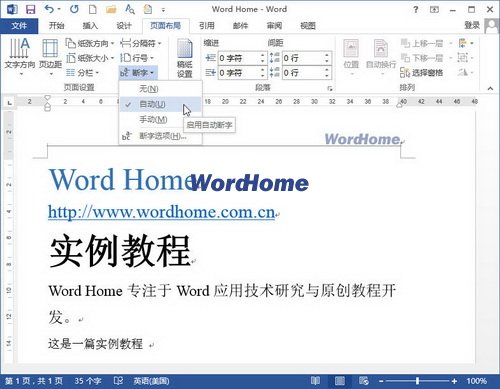Image resolution: width=500 pixels, height=389 pixels.
Task: Click the word count (35个字) status
Action: click(x=88, y=381)
